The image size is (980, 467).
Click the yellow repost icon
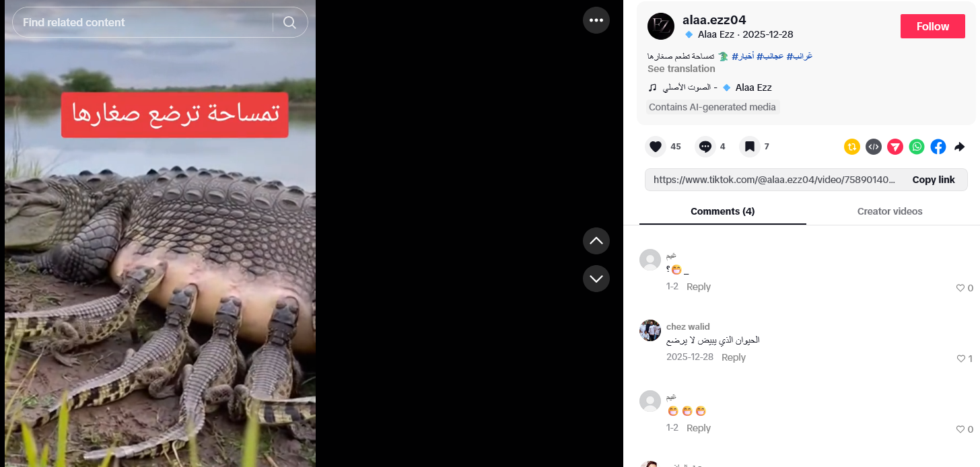pos(852,147)
